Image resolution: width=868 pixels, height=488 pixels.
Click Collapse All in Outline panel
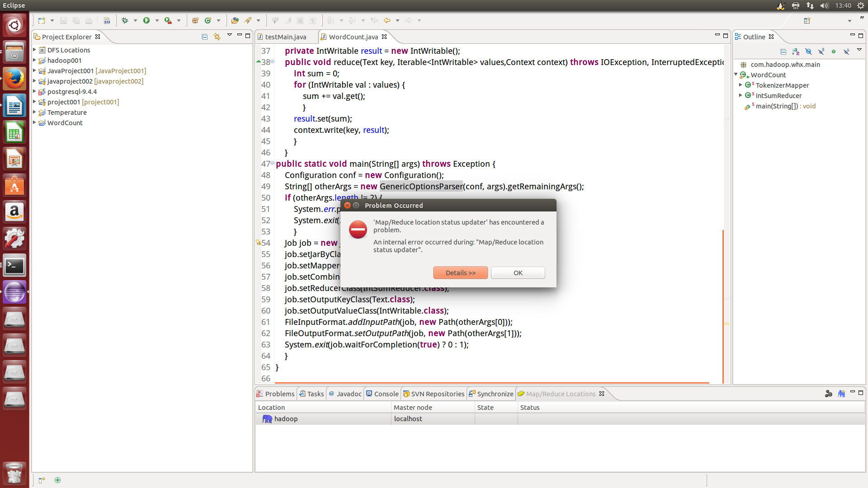click(783, 52)
